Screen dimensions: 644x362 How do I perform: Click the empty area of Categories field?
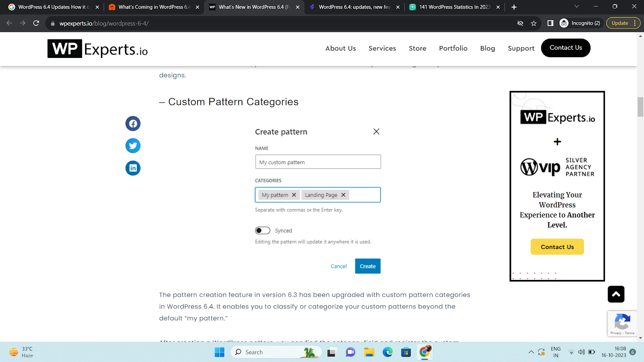point(364,195)
